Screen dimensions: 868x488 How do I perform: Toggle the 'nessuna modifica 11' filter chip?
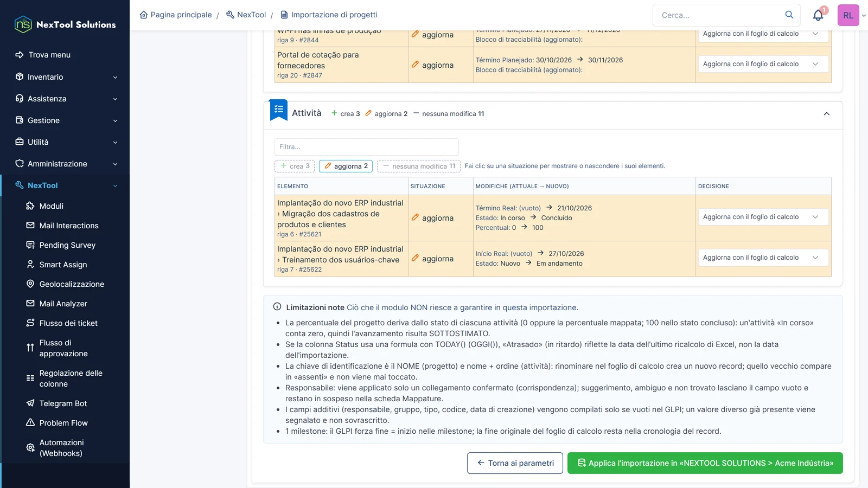(419, 166)
